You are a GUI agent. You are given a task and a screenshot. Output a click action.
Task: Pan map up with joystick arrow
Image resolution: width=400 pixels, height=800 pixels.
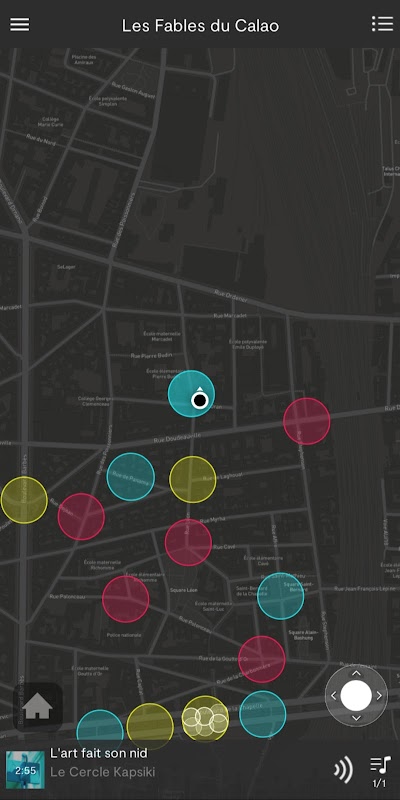356,674
